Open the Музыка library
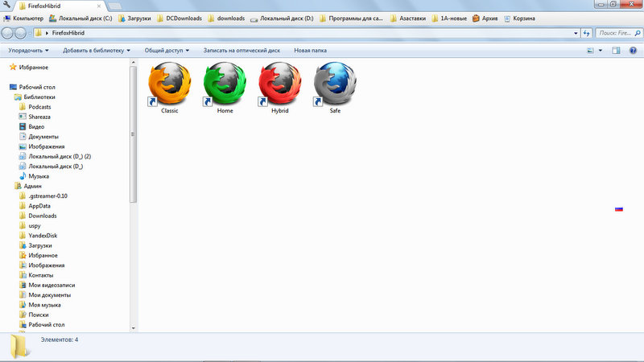Image resolution: width=644 pixels, height=362 pixels. [x=34, y=176]
